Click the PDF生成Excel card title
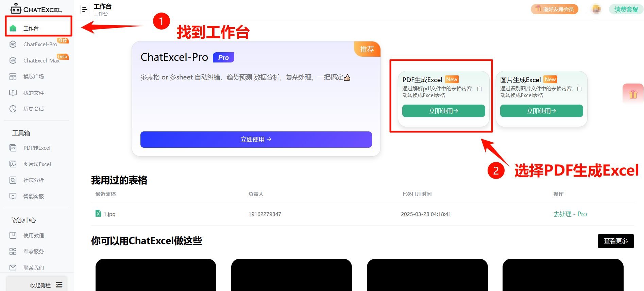 (422, 80)
